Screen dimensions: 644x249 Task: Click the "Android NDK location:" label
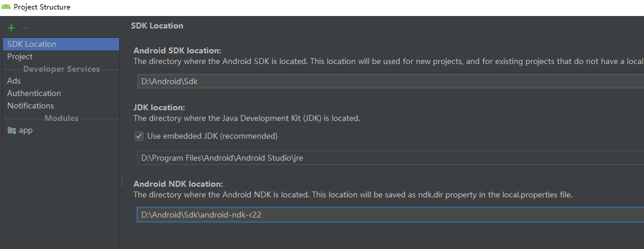(178, 184)
